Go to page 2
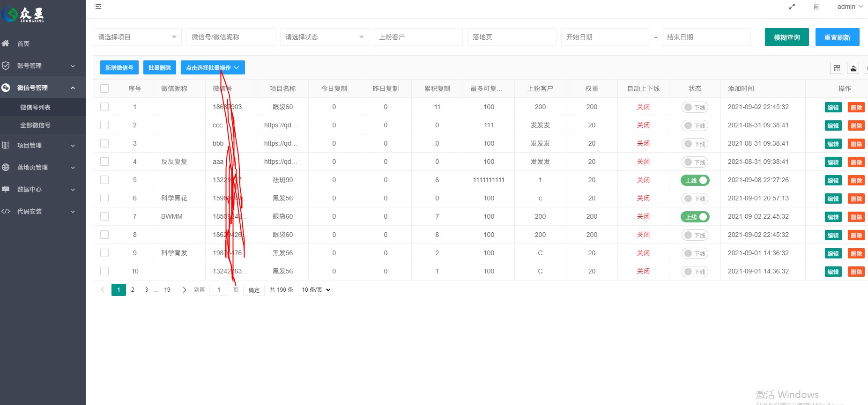868x405 pixels. [x=133, y=290]
